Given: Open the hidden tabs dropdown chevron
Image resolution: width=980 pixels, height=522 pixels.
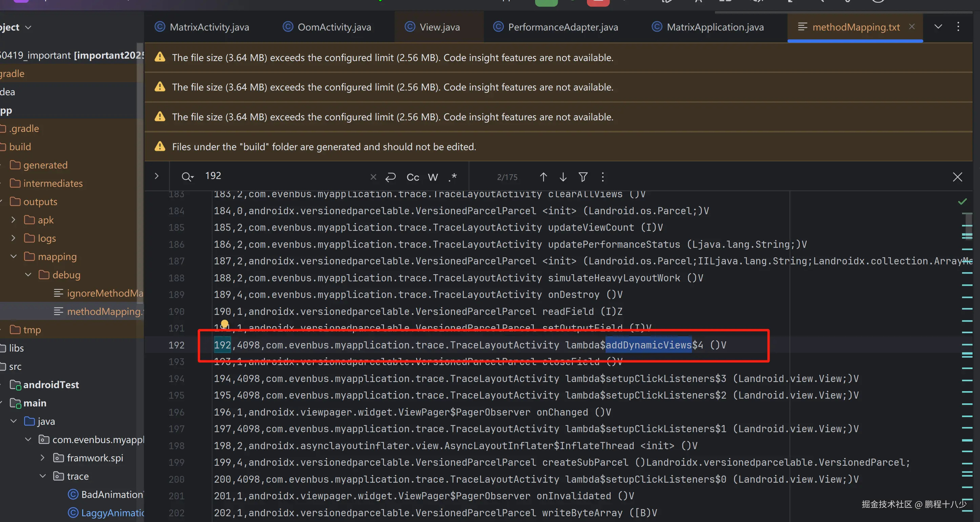Looking at the screenshot, I should pos(938,27).
